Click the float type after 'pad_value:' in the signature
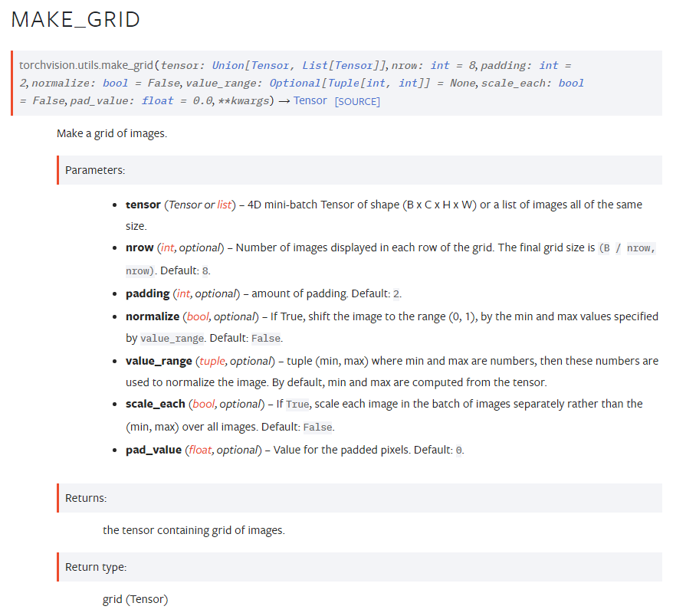Screen dimensions: 686x616 click(157, 101)
